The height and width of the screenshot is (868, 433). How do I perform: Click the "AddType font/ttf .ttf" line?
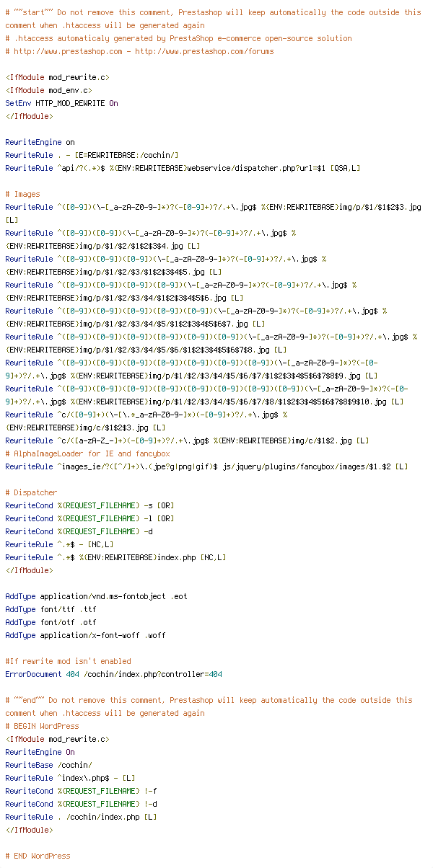pos(51,610)
